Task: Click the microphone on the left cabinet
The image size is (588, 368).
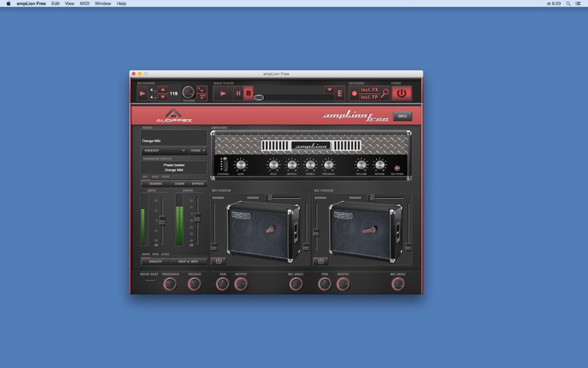Action: point(270,230)
